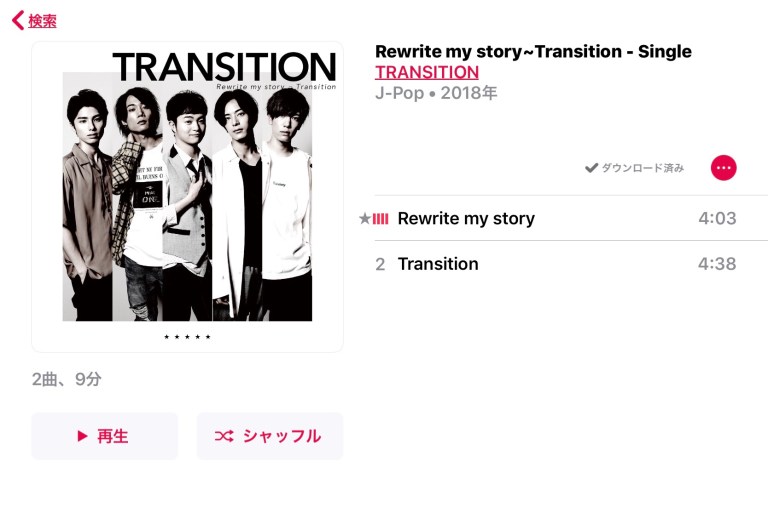Image resolution: width=768 pixels, height=524 pixels.
Task: Tap the star beside Rewrite my story
Action: (x=364, y=219)
